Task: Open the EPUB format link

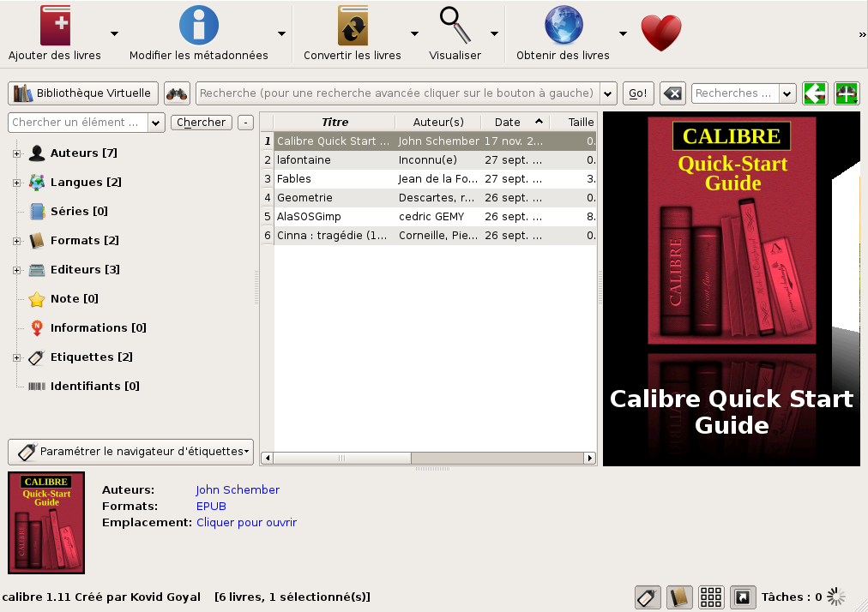Action: [211, 507]
